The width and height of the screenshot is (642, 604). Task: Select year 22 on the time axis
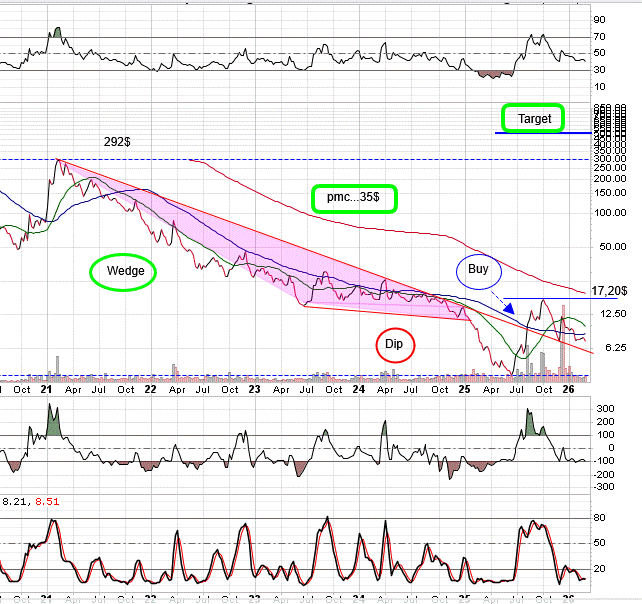click(150, 390)
